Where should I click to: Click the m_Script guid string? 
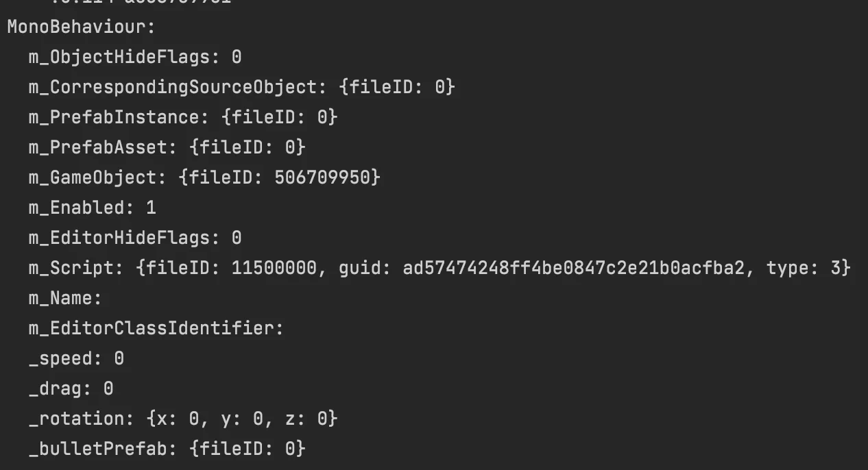coord(573,268)
